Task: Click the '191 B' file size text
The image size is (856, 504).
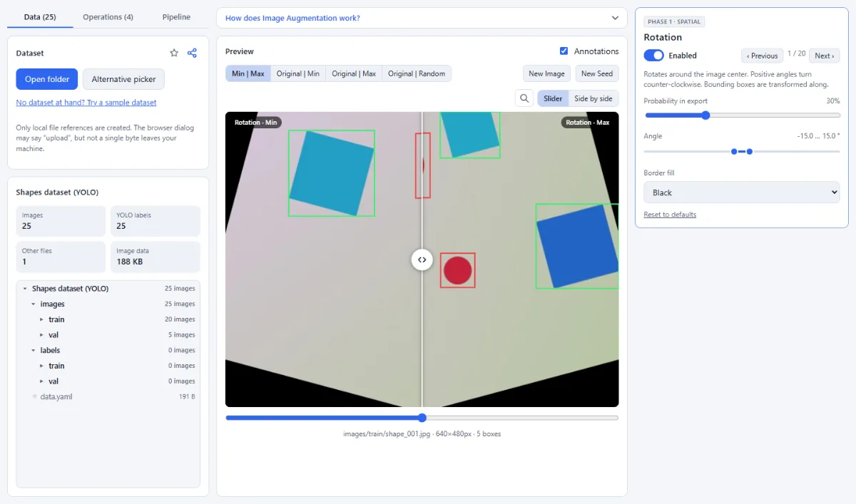Action: click(x=187, y=396)
